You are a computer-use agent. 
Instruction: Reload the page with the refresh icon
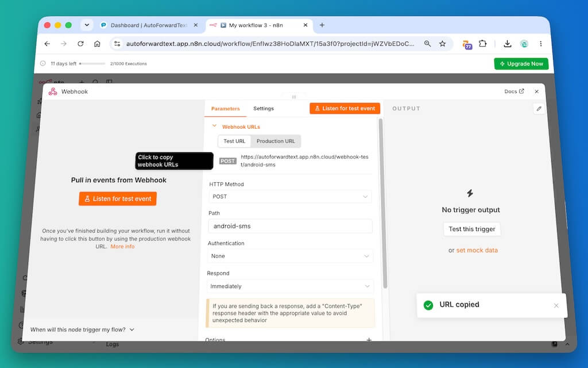80,44
